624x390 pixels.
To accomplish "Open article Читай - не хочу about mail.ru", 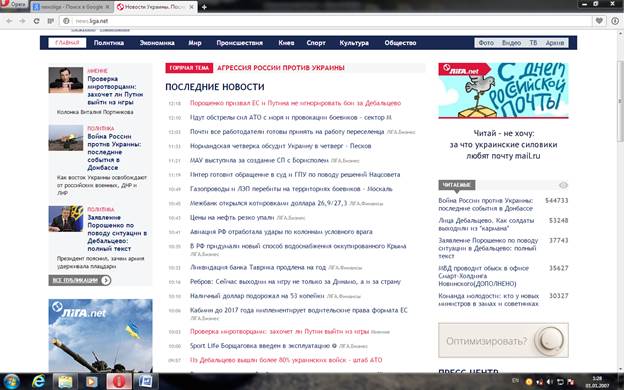I will coord(503,144).
